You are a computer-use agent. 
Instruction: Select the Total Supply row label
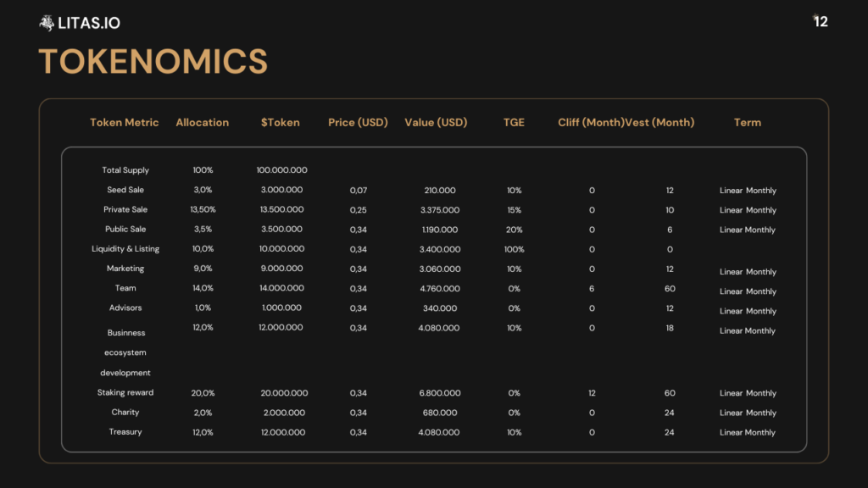(125, 170)
